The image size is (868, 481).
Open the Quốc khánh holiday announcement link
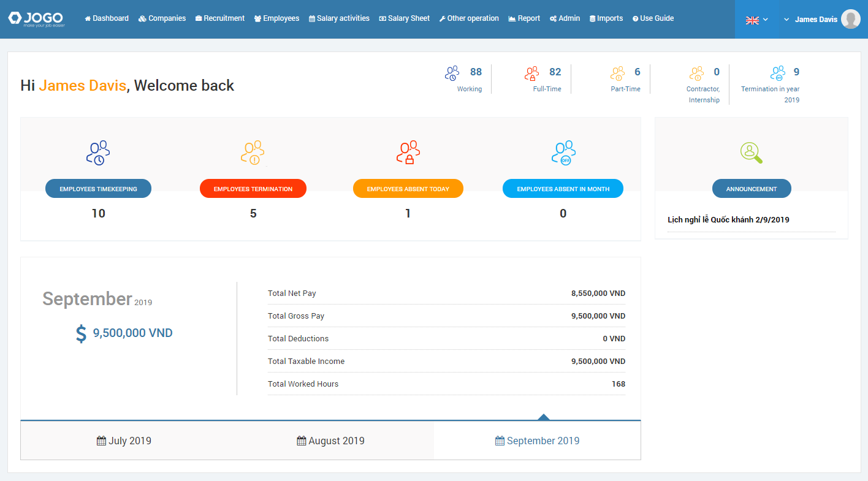(728, 219)
